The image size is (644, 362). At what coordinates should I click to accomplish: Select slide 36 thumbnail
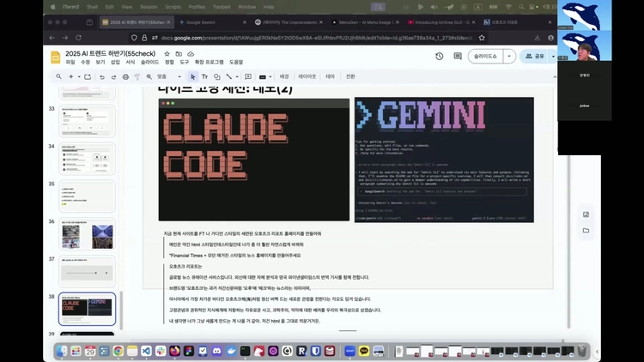tap(87, 234)
